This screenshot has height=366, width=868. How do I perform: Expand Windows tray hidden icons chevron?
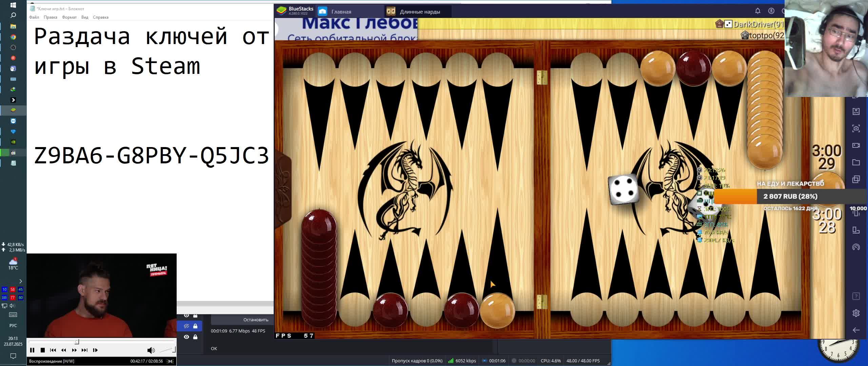(21, 281)
